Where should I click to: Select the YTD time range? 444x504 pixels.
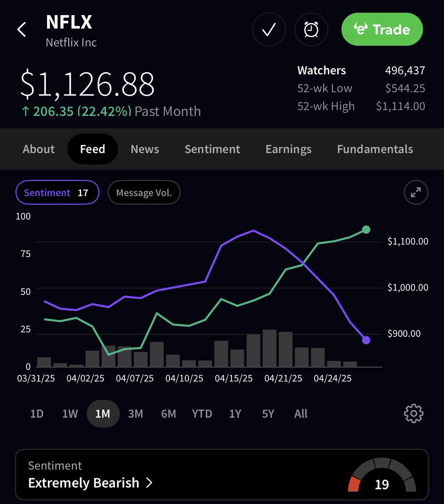(x=202, y=414)
